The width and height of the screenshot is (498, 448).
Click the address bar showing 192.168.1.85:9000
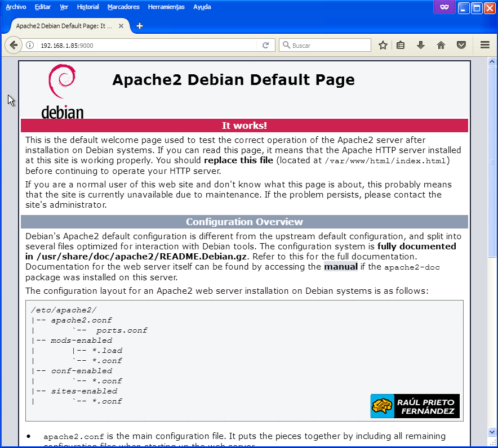tap(146, 46)
